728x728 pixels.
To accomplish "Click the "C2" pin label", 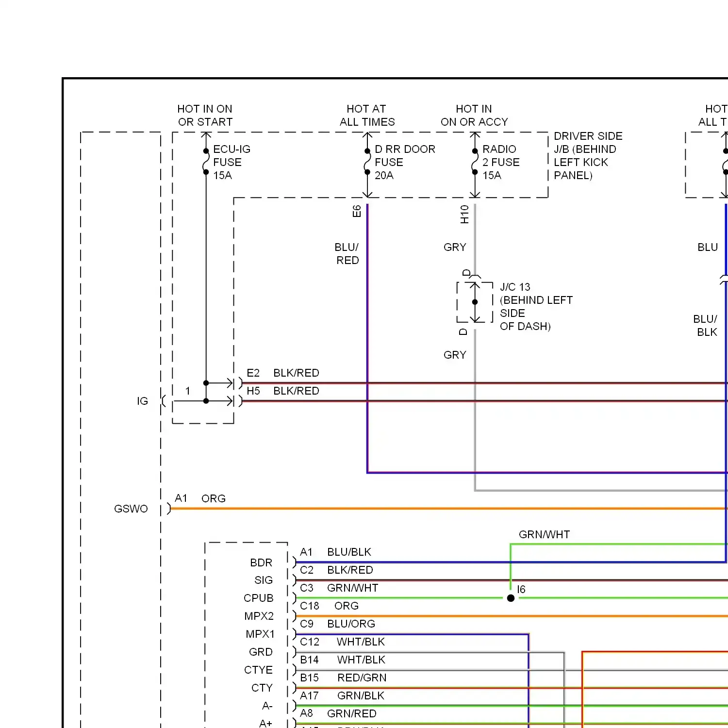I will pyautogui.click(x=307, y=570).
